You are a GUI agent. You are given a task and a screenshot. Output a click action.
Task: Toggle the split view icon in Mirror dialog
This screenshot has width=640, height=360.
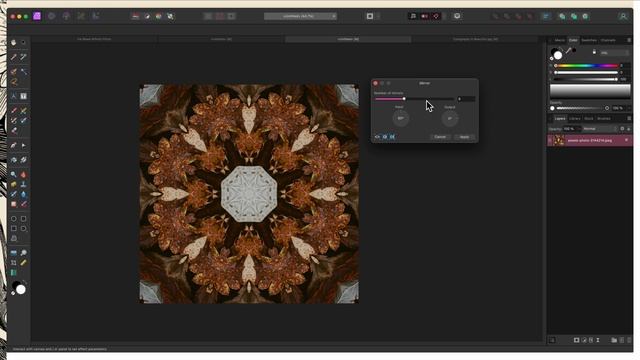(x=385, y=137)
